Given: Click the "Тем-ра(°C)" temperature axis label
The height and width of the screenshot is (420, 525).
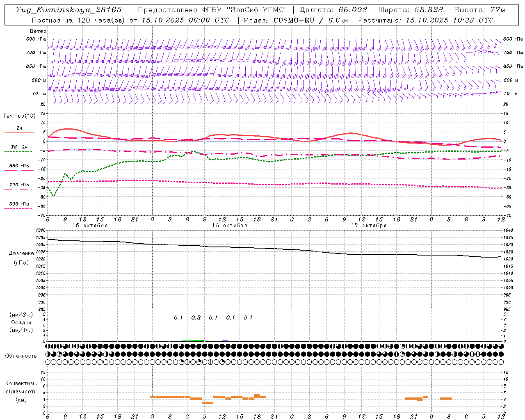Looking at the screenshot, I should tap(19, 116).
